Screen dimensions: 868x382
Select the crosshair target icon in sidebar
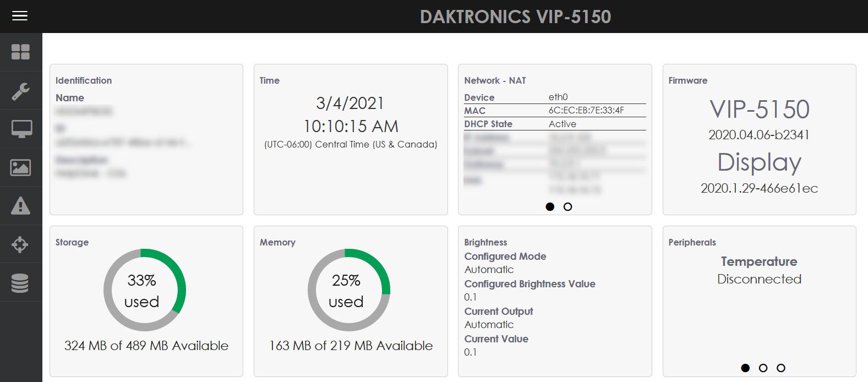pyautogui.click(x=21, y=244)
